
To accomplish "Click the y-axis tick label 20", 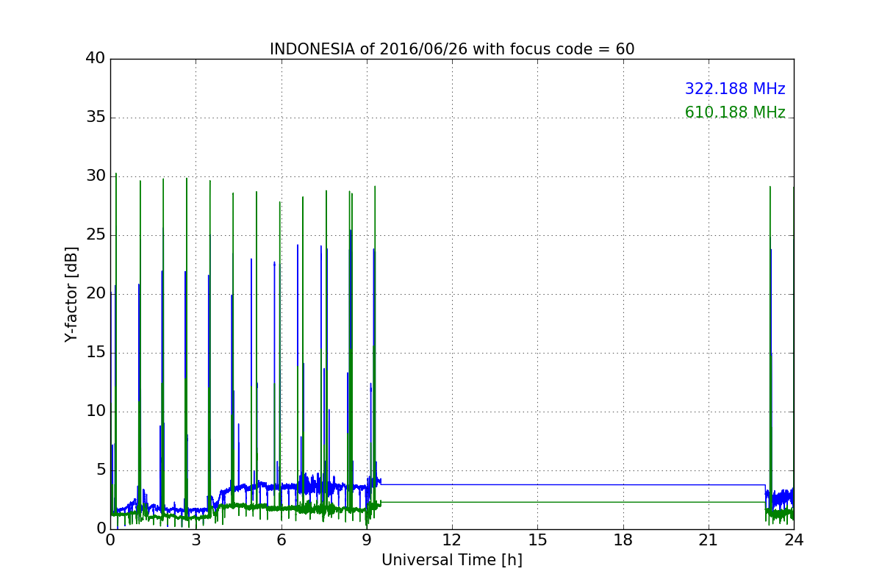I will click(x=96, y=294).
